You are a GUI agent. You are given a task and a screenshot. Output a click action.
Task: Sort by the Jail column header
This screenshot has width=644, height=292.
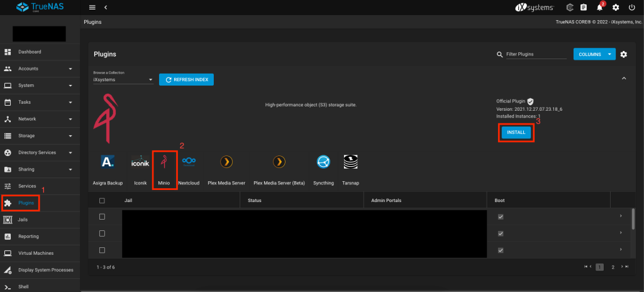click(x=128, y=201)
